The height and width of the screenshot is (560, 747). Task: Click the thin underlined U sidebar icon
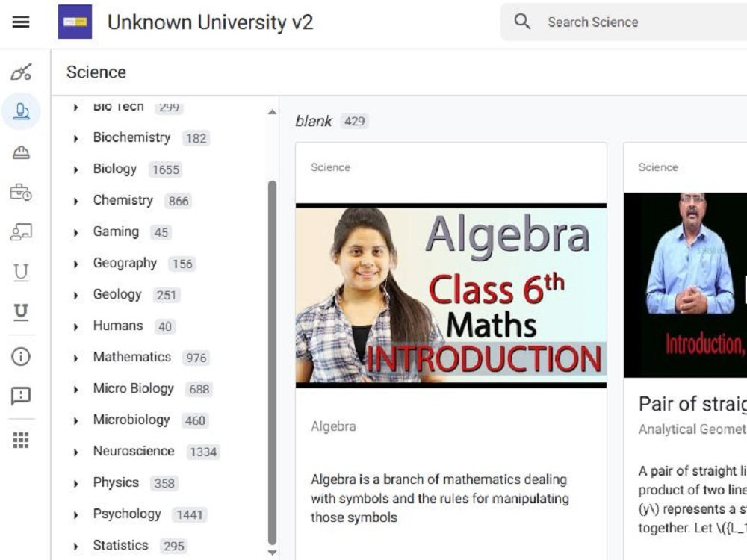(21, 273)
